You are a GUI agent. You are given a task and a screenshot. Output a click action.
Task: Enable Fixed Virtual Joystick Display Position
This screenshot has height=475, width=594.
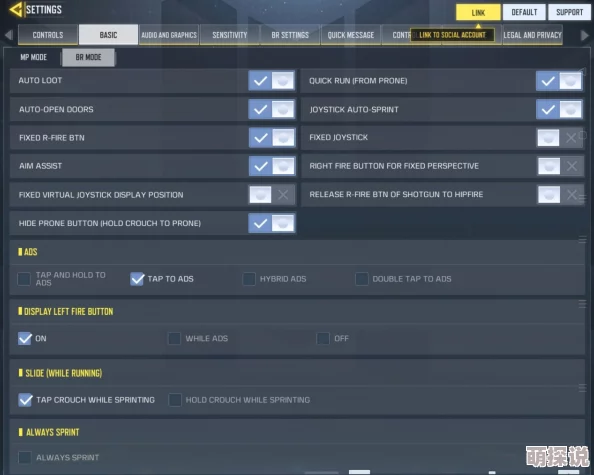click(272, 195)
